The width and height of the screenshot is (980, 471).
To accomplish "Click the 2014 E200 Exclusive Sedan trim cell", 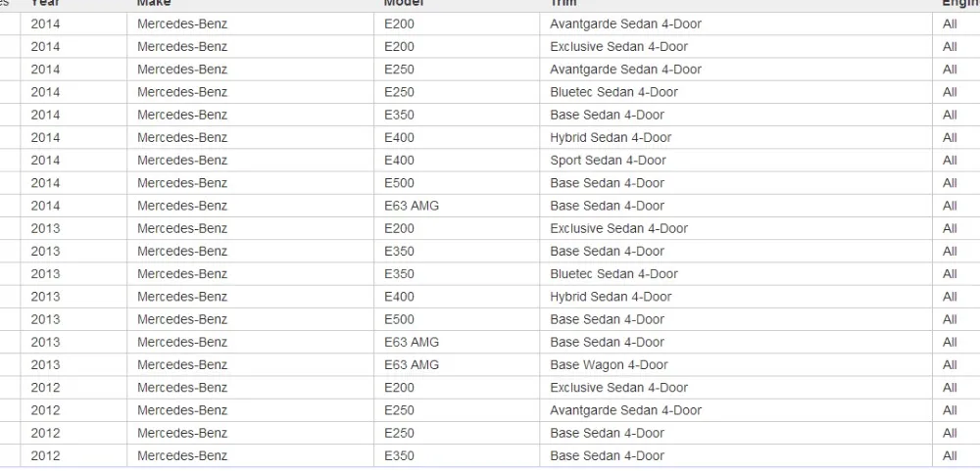I will click(618, 47).
